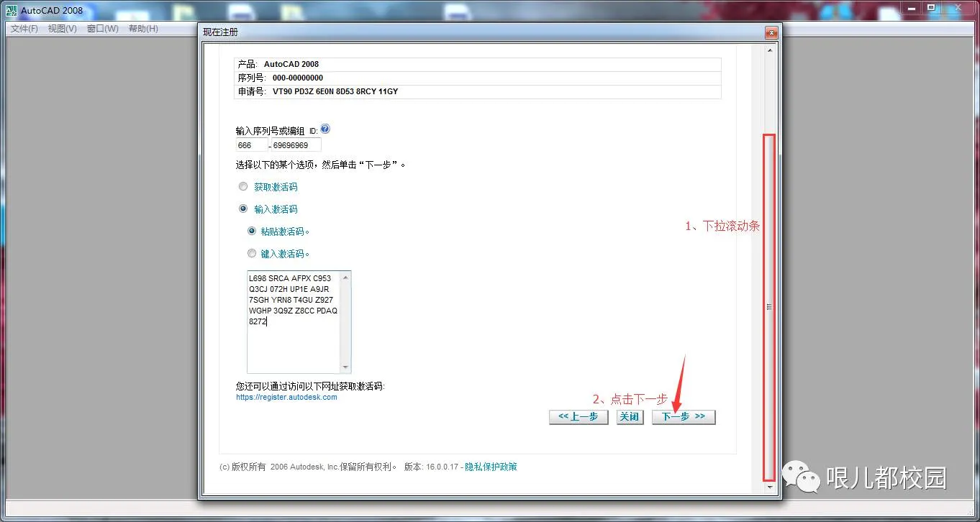This screenshot has width=980, height=522.
Task: Click the activation box scroll down arrow
Action: click(346, 367)
